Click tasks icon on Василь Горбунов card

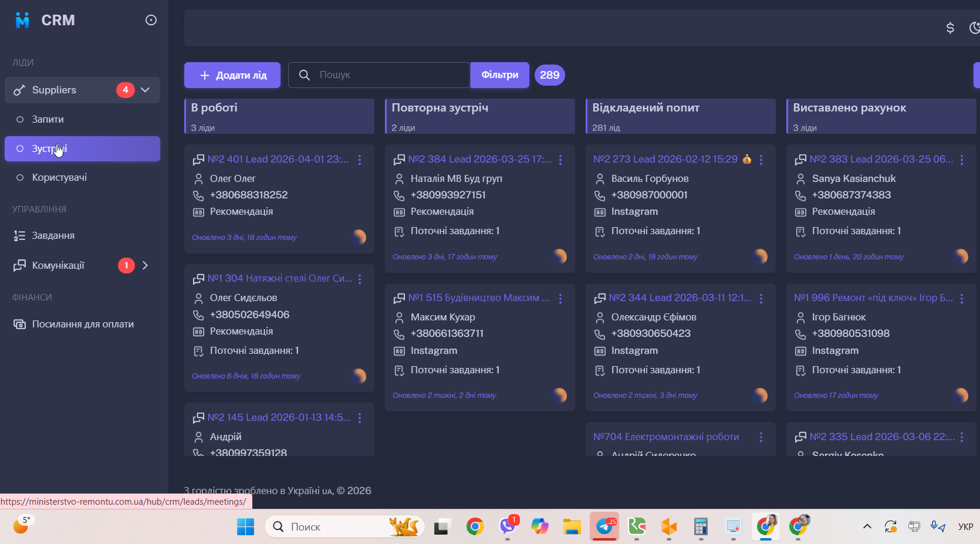[600, 232]
